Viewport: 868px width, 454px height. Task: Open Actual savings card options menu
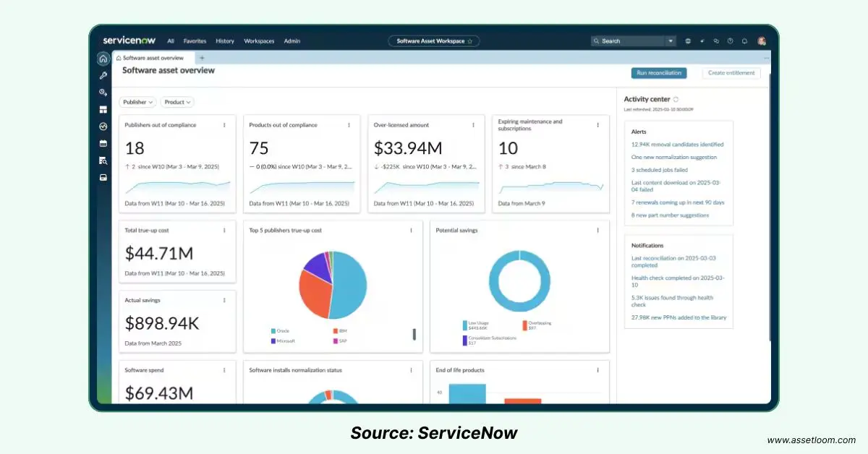click(x=224, y=300)
